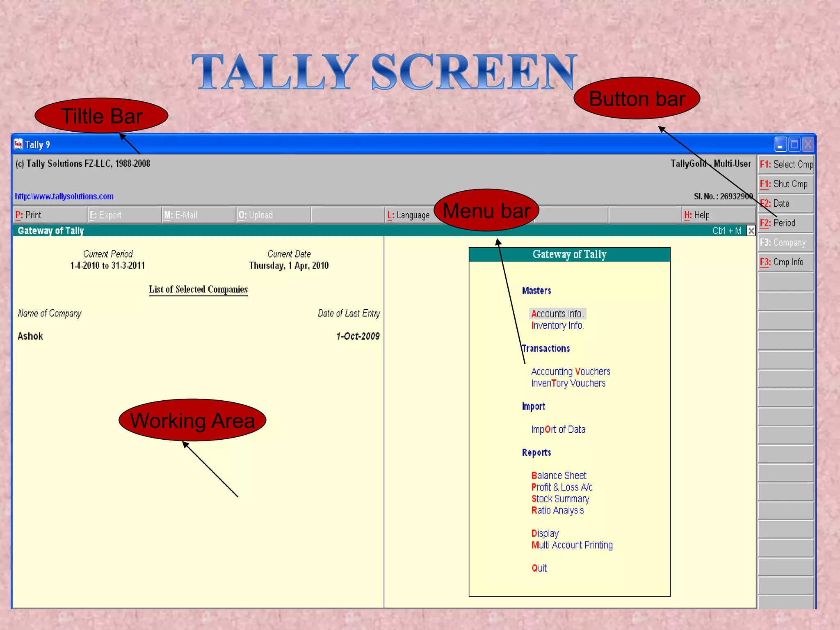Minimize the Tally 9 window

click(780, 144)
